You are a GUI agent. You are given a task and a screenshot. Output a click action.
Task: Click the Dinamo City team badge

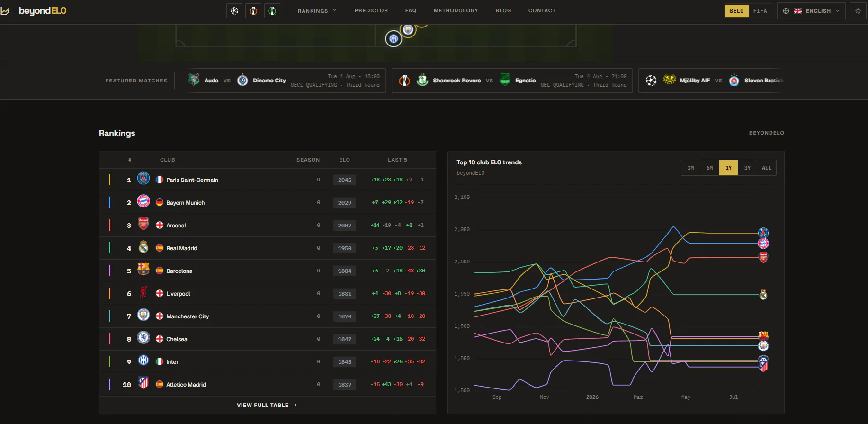pos(242,80)
